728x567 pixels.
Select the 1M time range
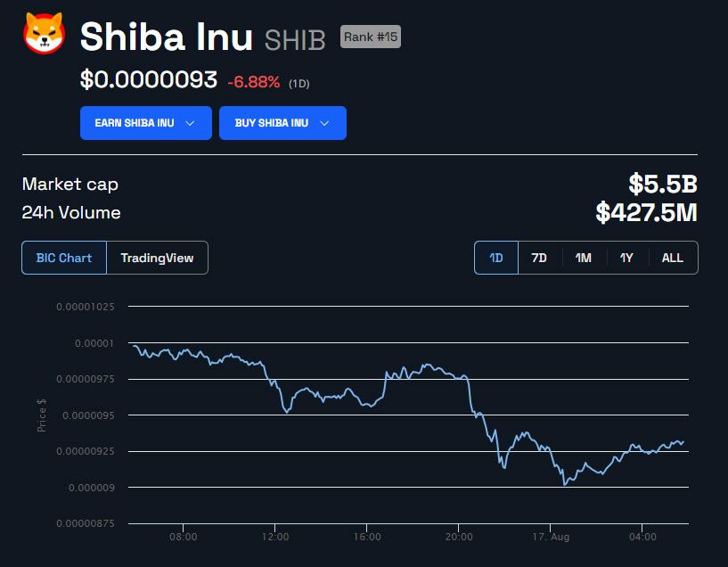tap(583, 258)
